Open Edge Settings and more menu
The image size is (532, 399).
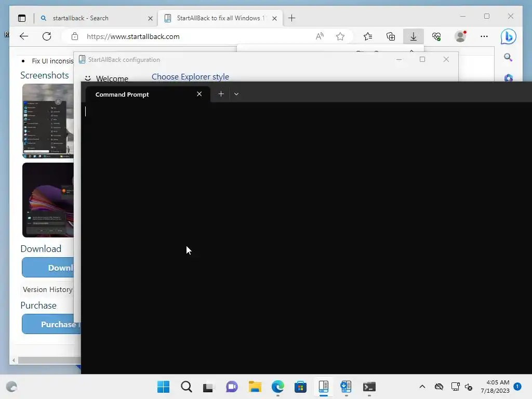click(x=484, y=36)
